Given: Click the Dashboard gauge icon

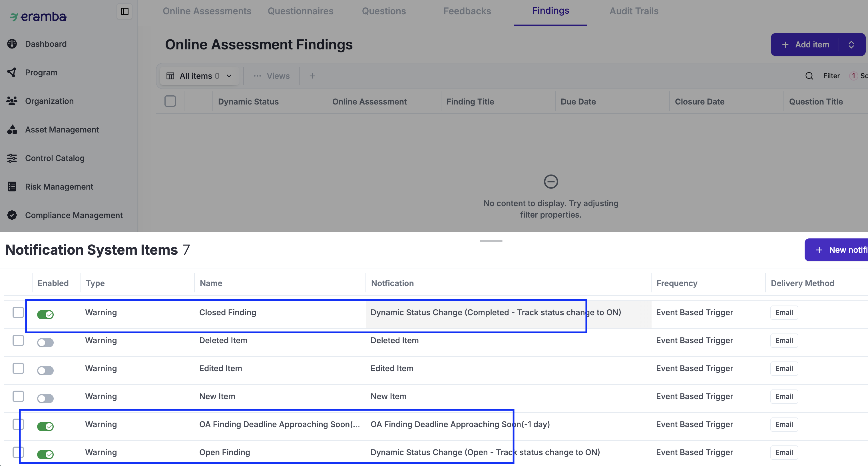Looking at the screenshot, I should [12, 44].
